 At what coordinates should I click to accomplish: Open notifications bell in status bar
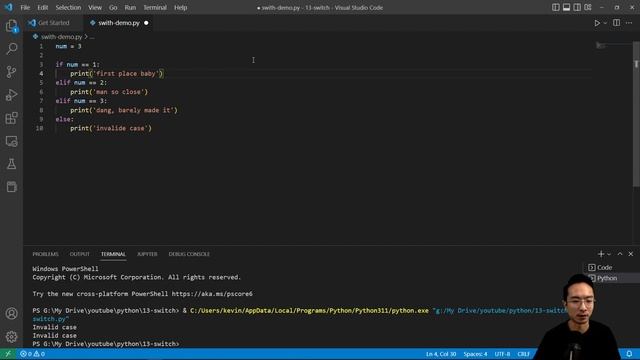coord(629,354)
